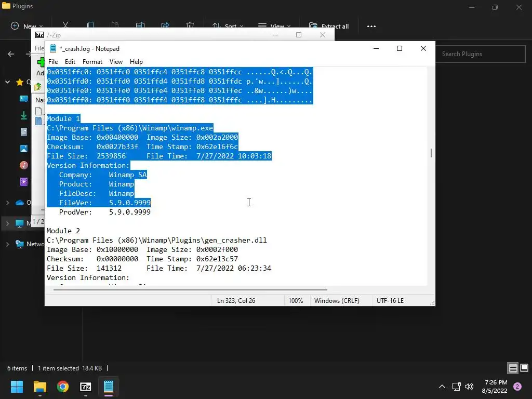Minimize the Notepad window
Image resolution: width=532 pixels, height=399 pixels.
click(376, 48)
